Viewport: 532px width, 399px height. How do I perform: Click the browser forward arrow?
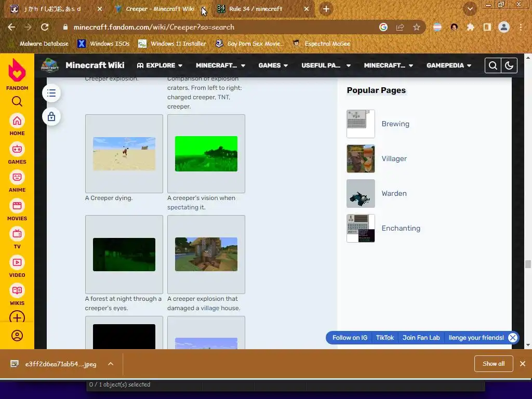28,27
